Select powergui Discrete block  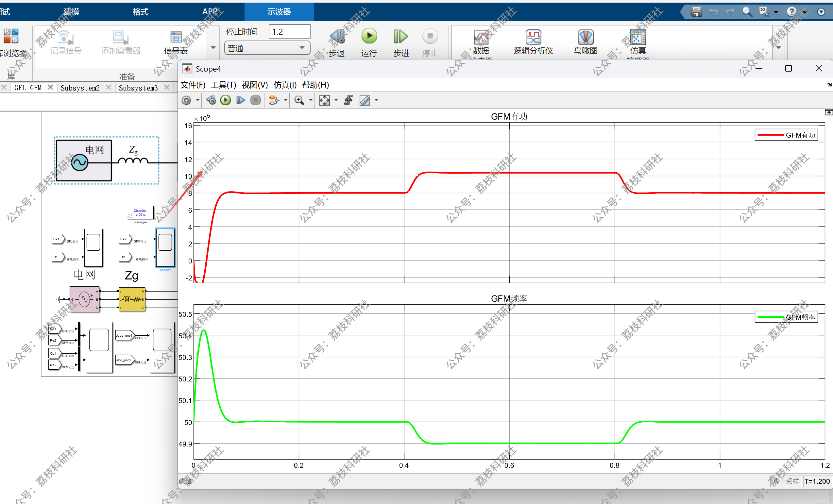coord(140,213)
